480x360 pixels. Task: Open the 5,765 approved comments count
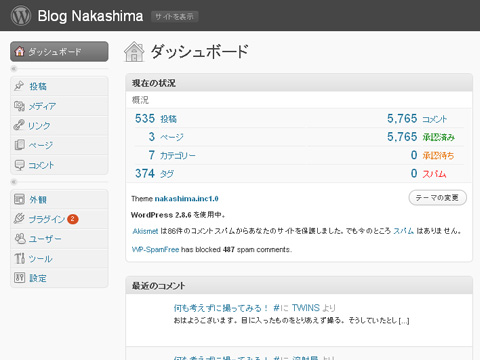[x=402, y=137]
